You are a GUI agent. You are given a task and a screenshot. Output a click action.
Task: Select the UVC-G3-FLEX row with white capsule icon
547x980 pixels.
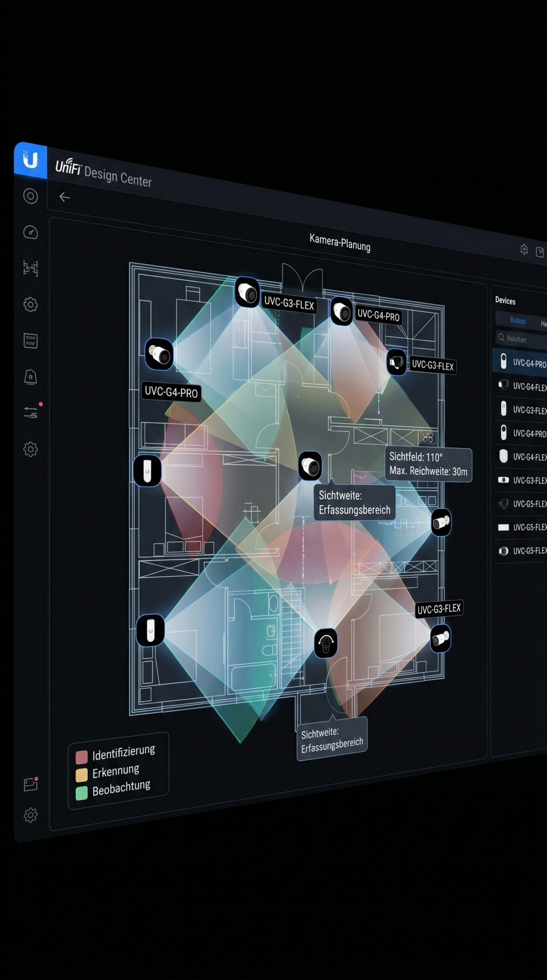(521, 409)
